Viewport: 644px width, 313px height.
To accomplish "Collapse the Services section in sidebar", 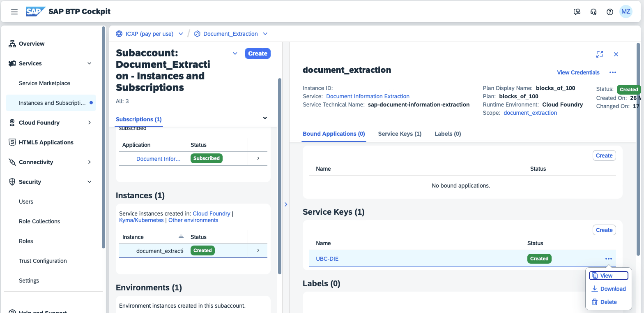I will point(90,63).
